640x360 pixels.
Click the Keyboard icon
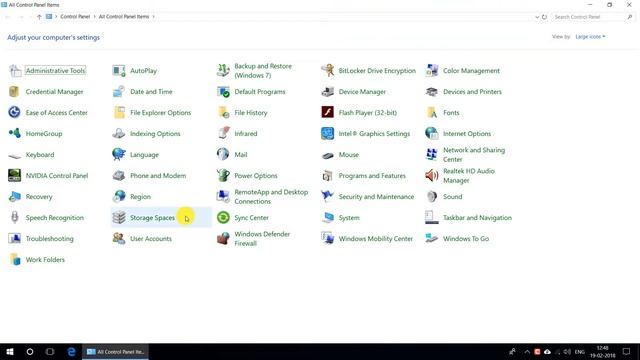coord(14,155)
